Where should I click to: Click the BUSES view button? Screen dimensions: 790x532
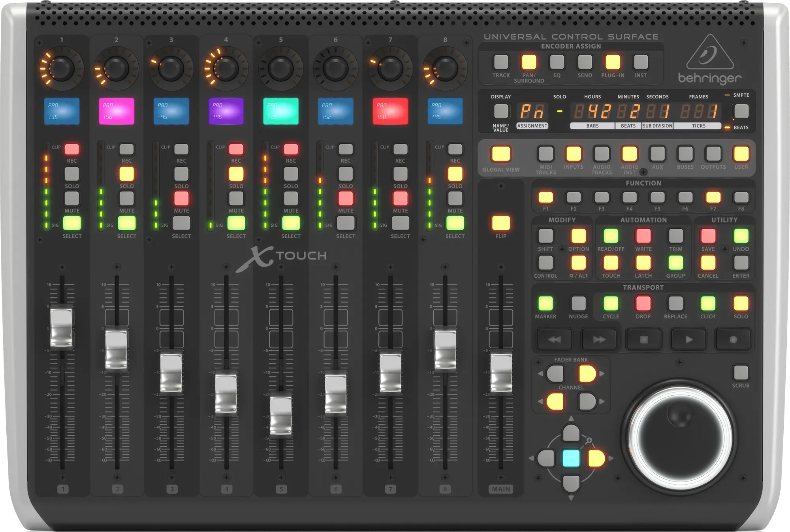pyautogui.click(x=685, y=154)
